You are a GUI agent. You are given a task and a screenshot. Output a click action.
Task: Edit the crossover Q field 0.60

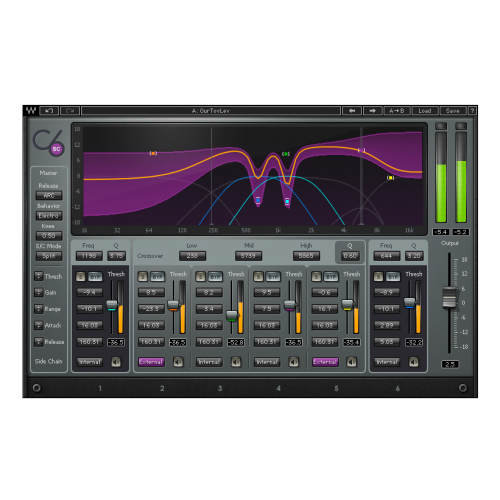(x=350, y=256)
